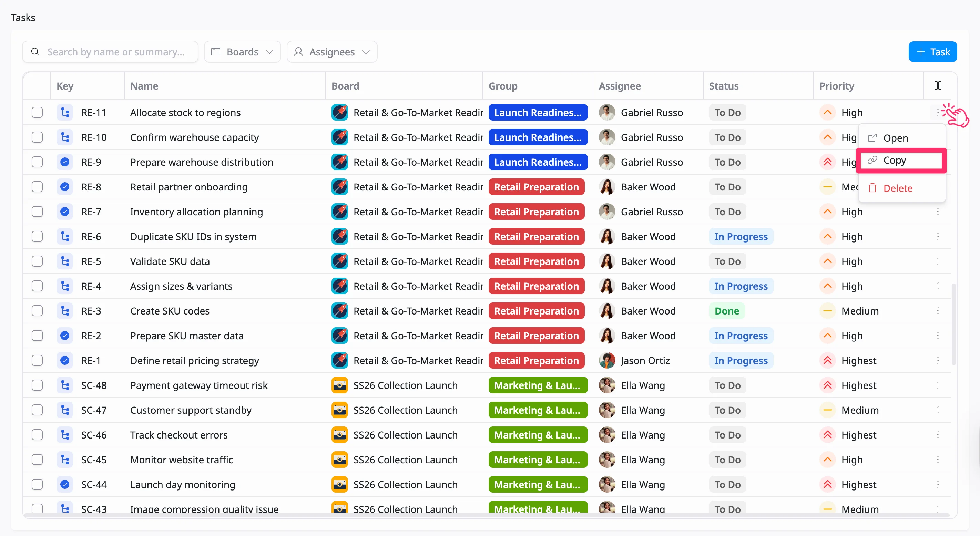Viewport: 980px width, 536px height.
Task: Click the column settings icon in table header
Action: (x=938, y=86)
